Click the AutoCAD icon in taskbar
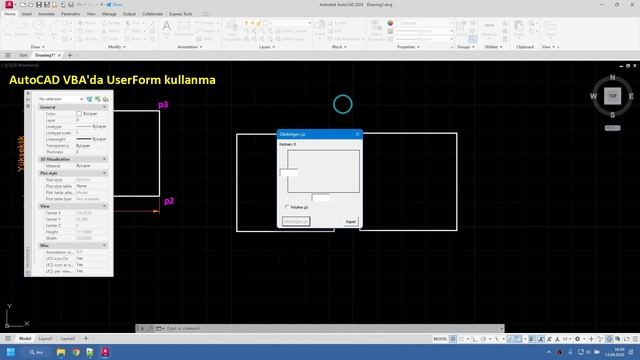This screenshot has height=360, width=640. [105, 352]
